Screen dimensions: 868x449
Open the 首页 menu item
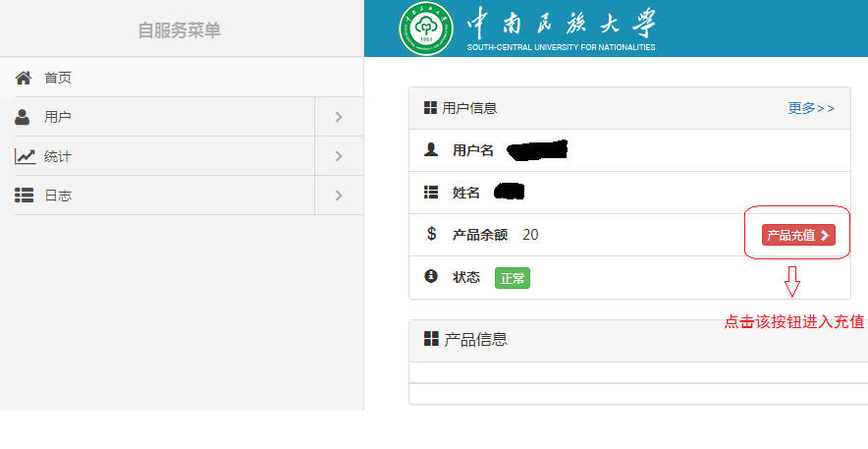click(x=58, y=78)
